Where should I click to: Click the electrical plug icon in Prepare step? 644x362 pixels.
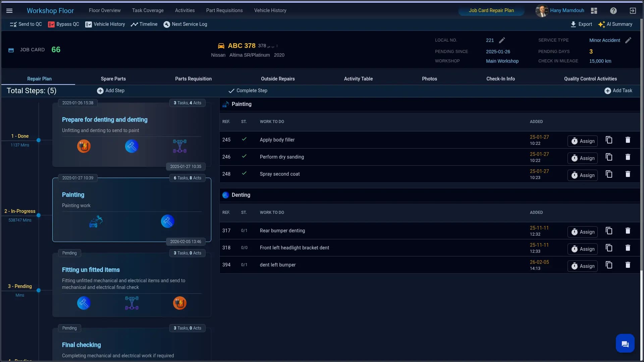tap(84, 146)
